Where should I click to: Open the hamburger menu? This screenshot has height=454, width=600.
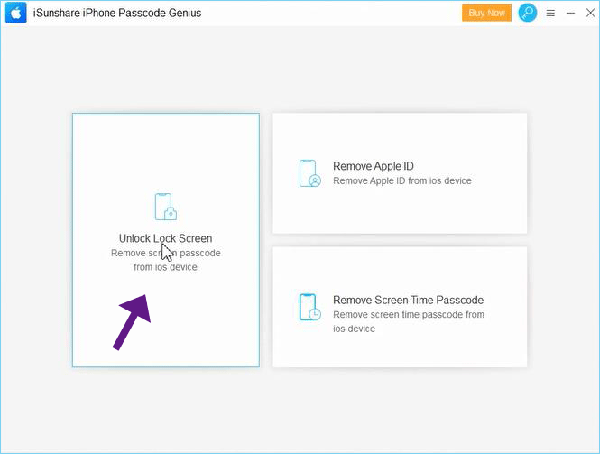point(551,13)
